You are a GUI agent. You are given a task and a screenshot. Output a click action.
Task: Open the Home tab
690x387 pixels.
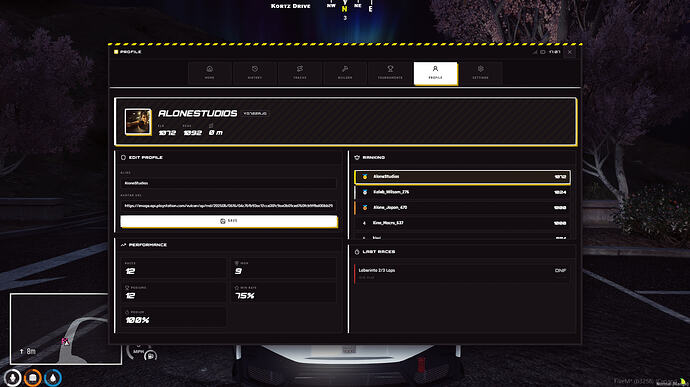[210, 73]
